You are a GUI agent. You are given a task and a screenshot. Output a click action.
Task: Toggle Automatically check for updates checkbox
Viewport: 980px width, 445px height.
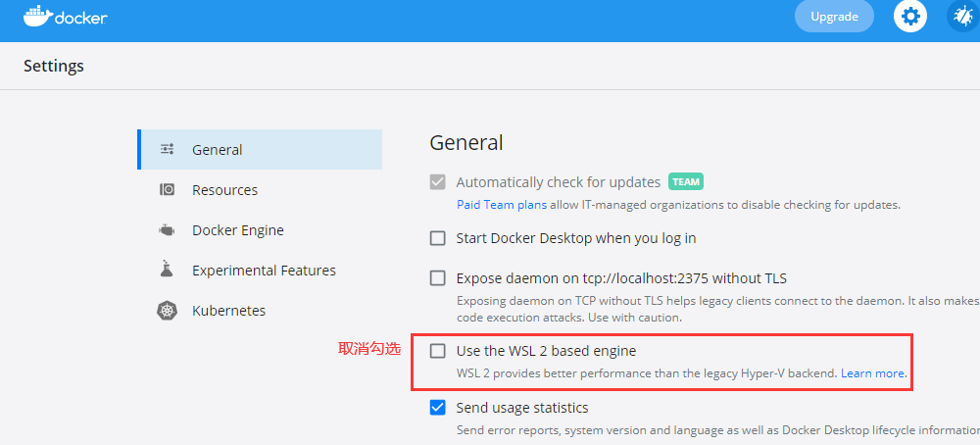pyautogui.click(x=437, y=182)
